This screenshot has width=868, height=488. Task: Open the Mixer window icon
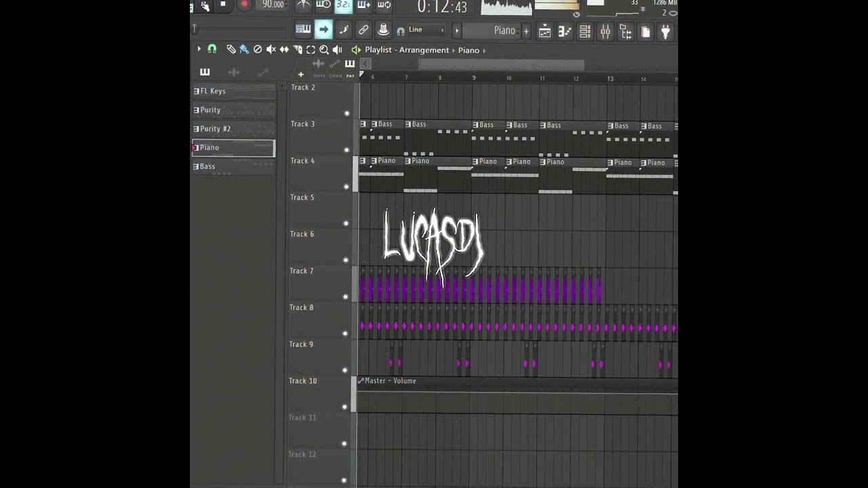[606, 31]
